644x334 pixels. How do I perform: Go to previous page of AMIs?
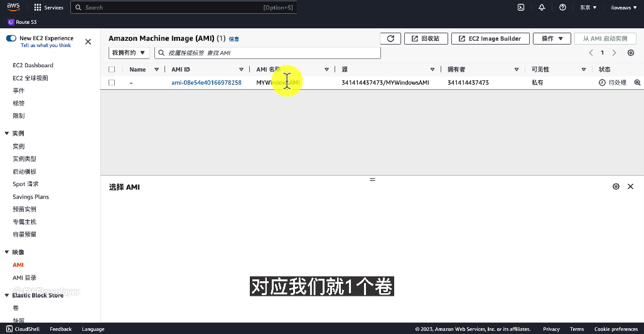[x=591, y=53]
